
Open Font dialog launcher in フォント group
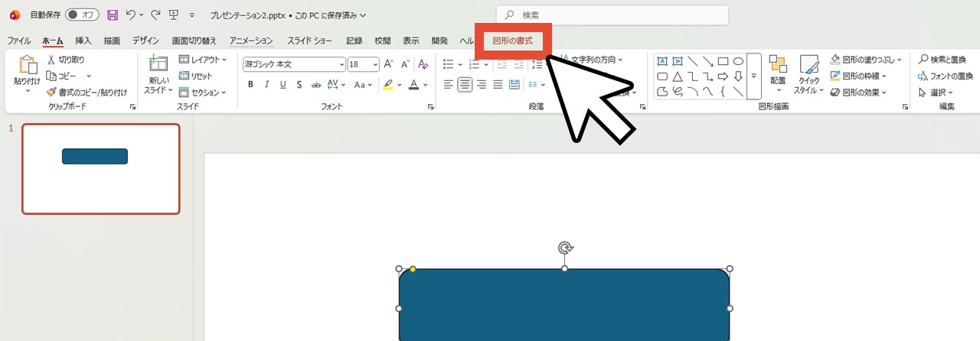point(430,107)
